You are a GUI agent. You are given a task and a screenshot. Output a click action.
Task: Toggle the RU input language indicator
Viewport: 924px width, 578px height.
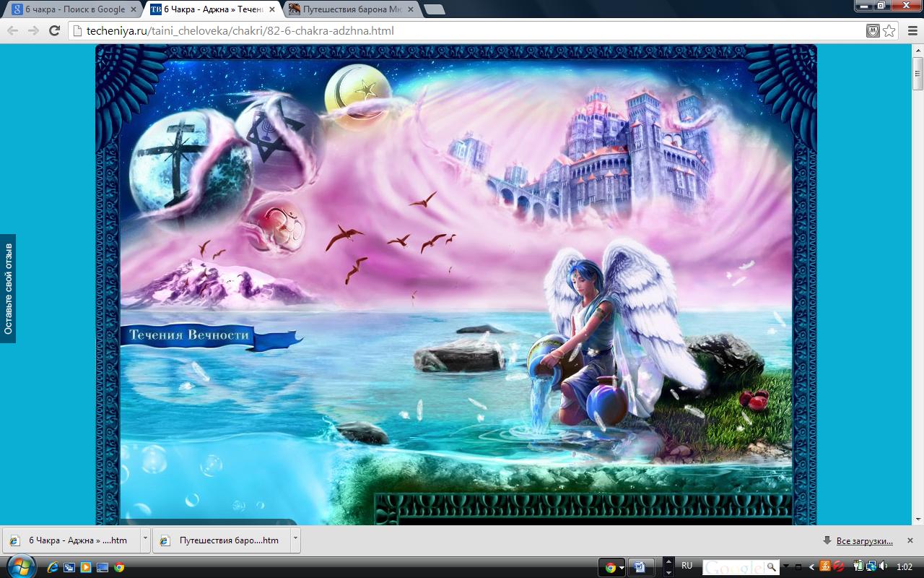pyautogui.click(x=687, y=566)
